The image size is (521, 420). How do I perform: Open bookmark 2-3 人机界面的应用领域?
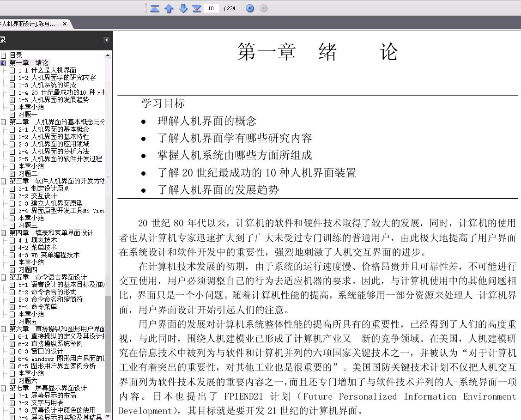coord(54,144)
